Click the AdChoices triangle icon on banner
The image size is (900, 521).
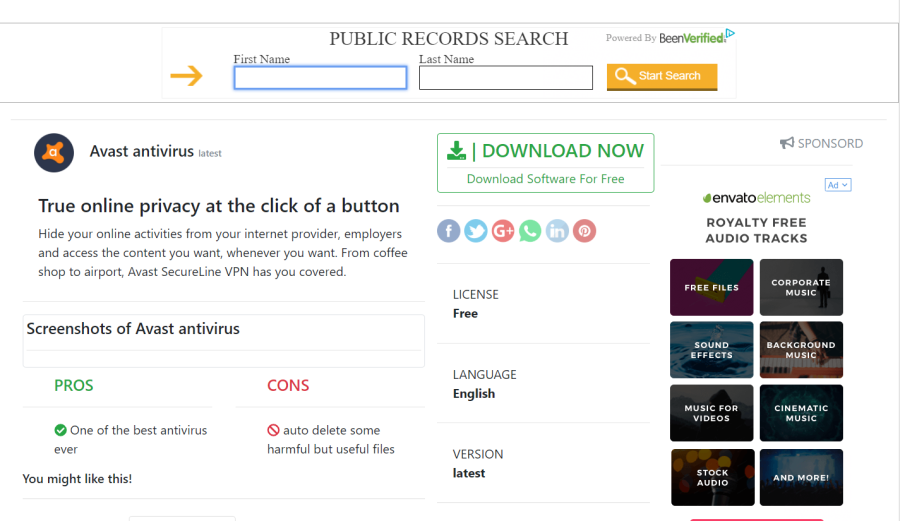point(730,33)
